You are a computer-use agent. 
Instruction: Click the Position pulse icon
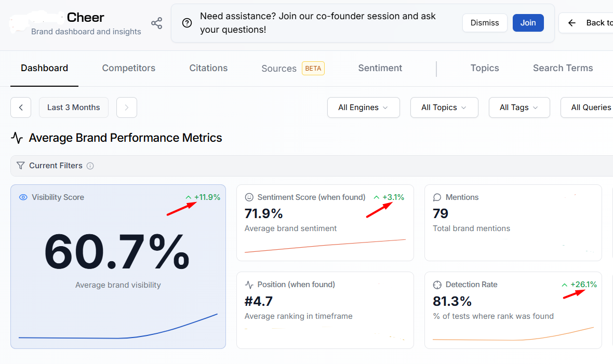249,285
